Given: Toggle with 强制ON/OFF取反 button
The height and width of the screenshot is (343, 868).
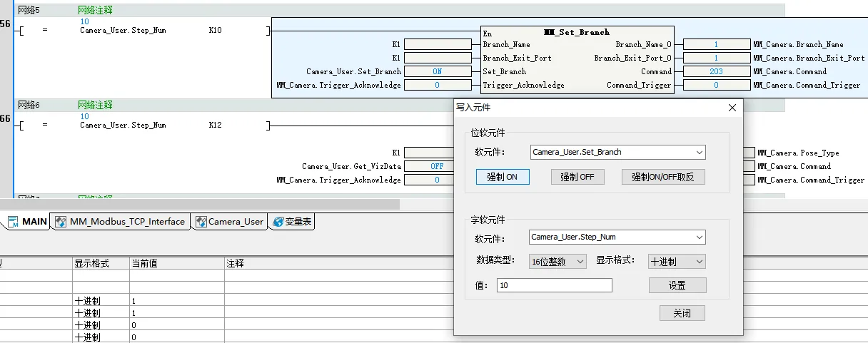Looking at the screenshot, I should click(x=662, y=177).
